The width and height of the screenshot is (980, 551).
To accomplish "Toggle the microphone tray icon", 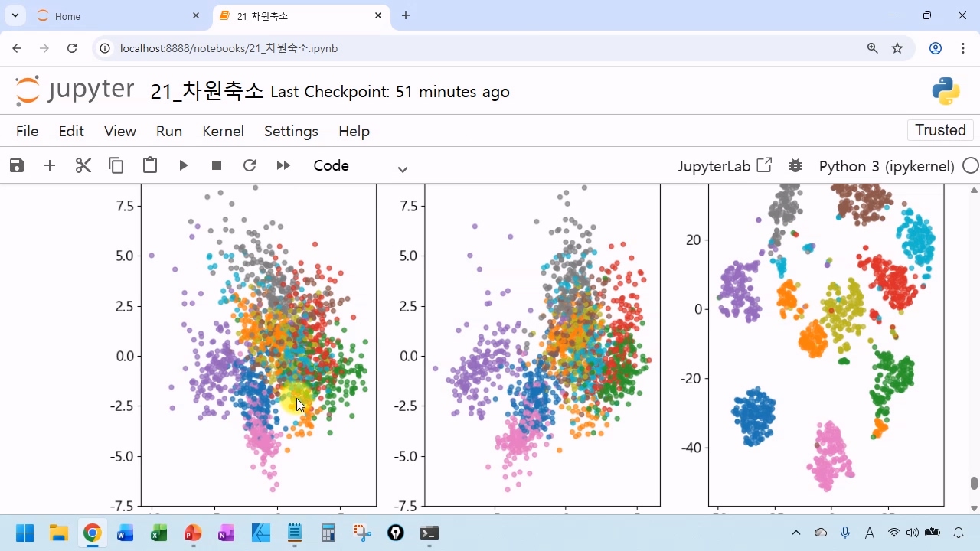I will coord(845,533).
